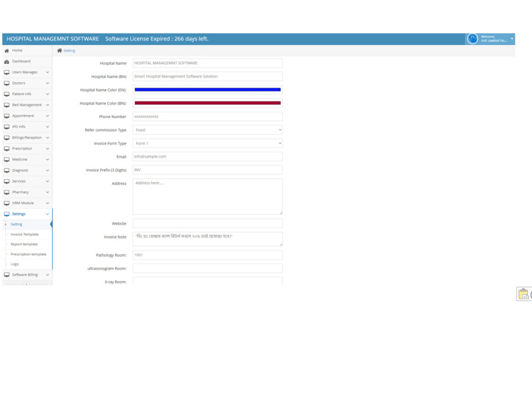The width and height of the screenshot is (532, 399).
Task: Click the IPD Info monitor icon
Action: 6,127
